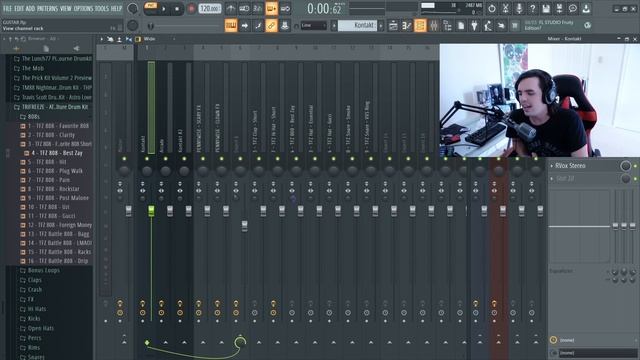Viewport: 640px width, 360px height.
Task: Start playback with the transport play button
Action: pos(164,9)
